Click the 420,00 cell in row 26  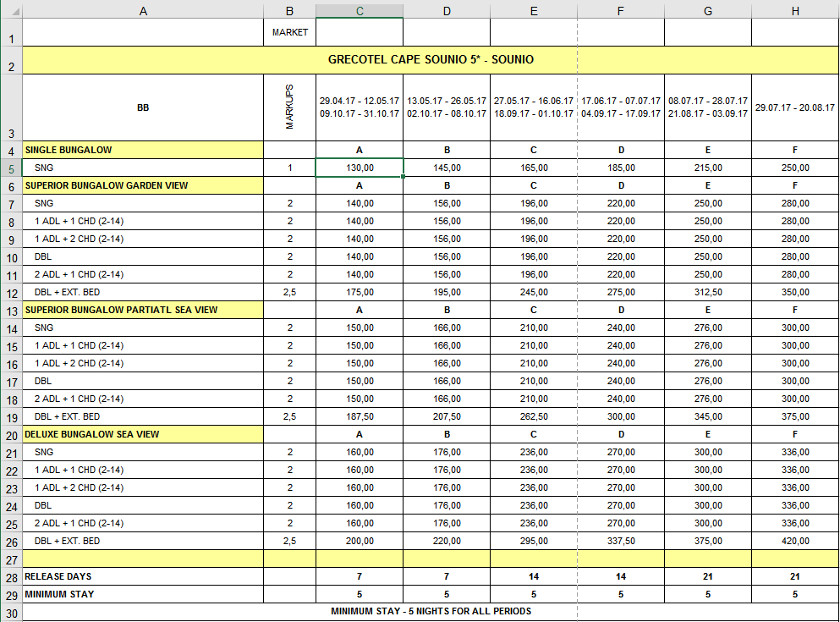tap(795, 541)
